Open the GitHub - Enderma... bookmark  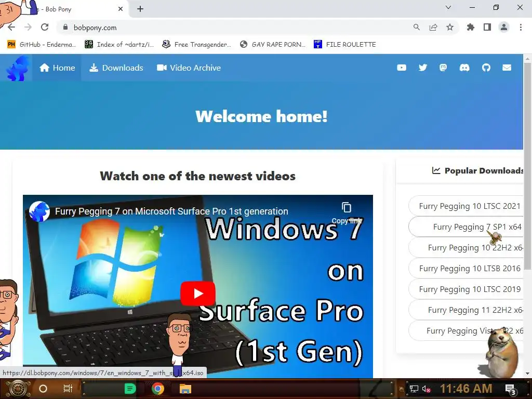click(x=42, y=45)
